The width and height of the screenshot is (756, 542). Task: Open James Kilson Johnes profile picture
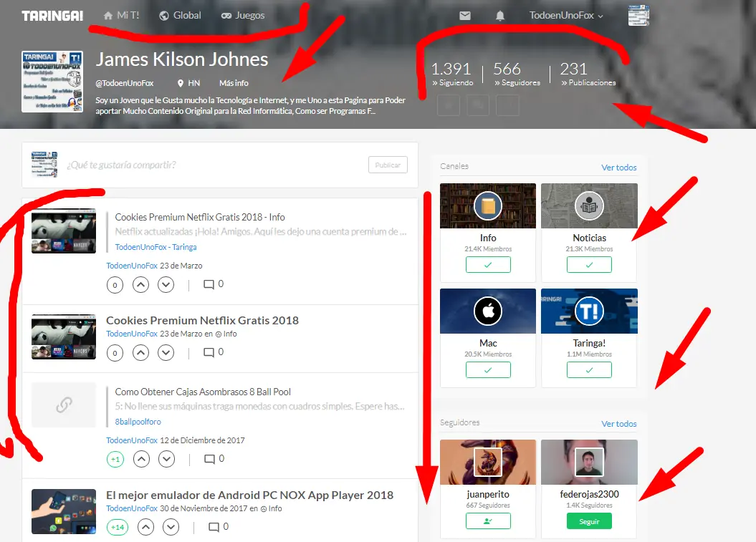click(x=52, y=82)
